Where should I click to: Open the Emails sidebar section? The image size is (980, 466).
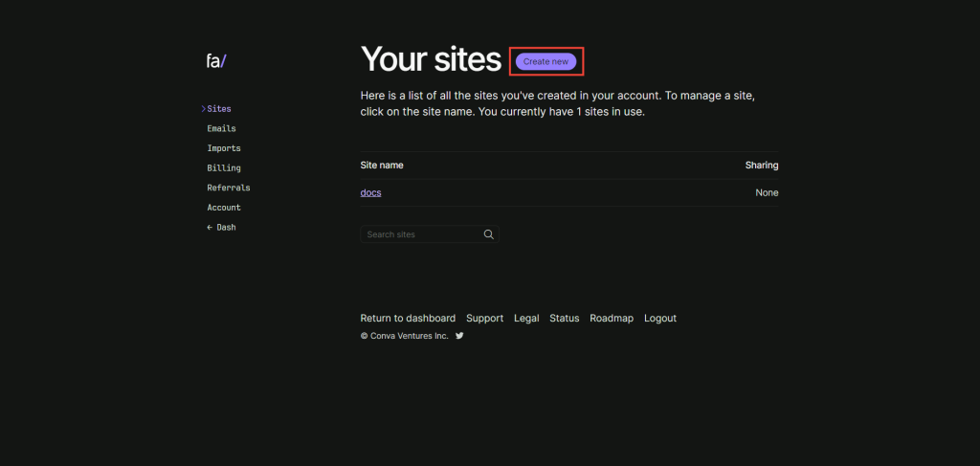click(x=221, y=128)
